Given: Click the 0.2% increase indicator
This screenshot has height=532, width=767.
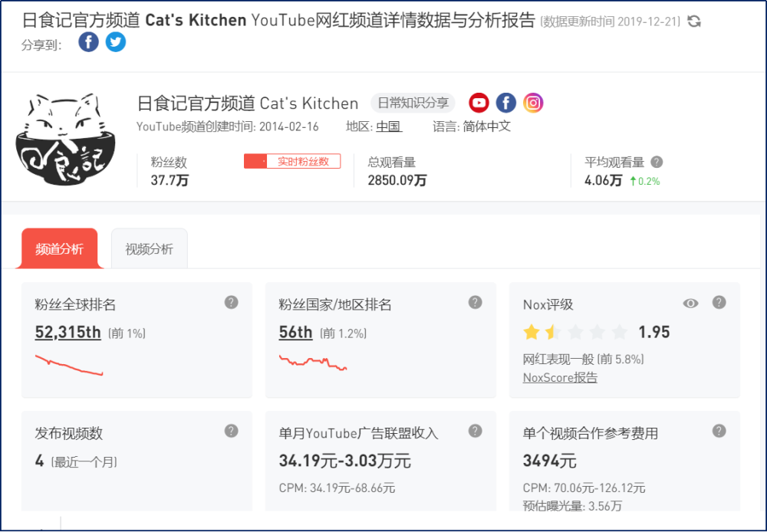Looking at the screenshot, I should [x=645, y=182].
